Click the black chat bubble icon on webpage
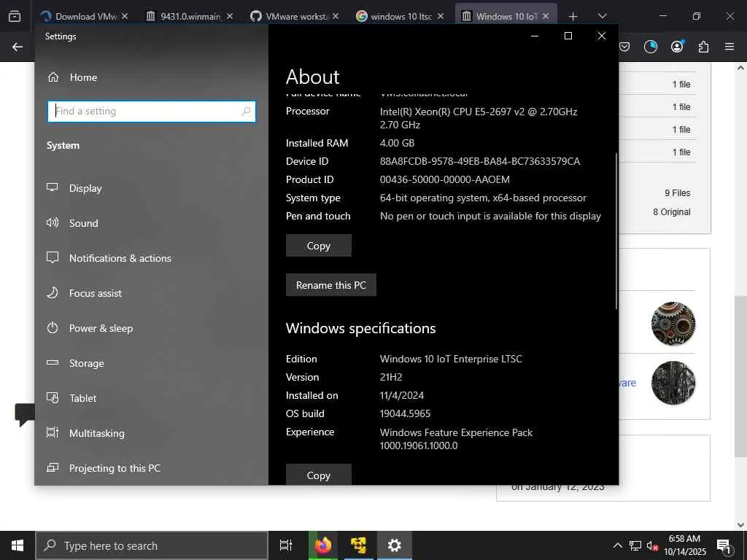This screenshot has height=560, width=747. pos(24,415)
